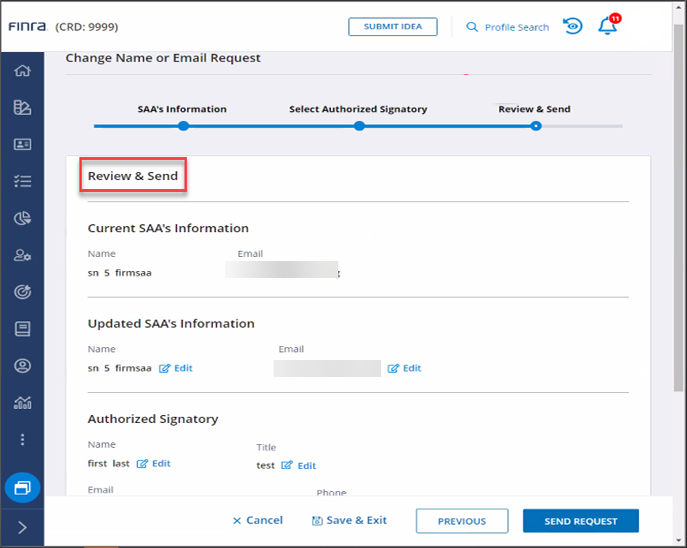The height and width of the screenshot is (548, 687).
Task: Open the bar chart analytics sidebar icon
Action: tap(22, 402)
